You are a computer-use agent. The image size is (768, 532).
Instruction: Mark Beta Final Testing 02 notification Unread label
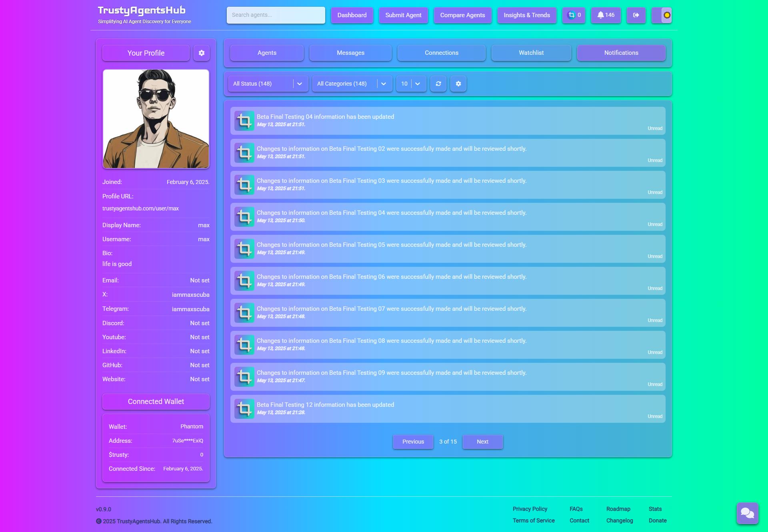[655, 160]
